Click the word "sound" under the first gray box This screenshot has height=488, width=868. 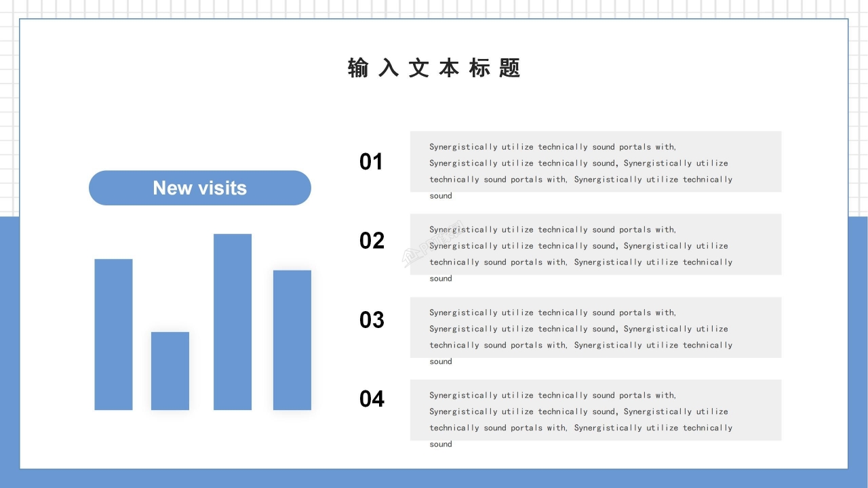point(441,196)
